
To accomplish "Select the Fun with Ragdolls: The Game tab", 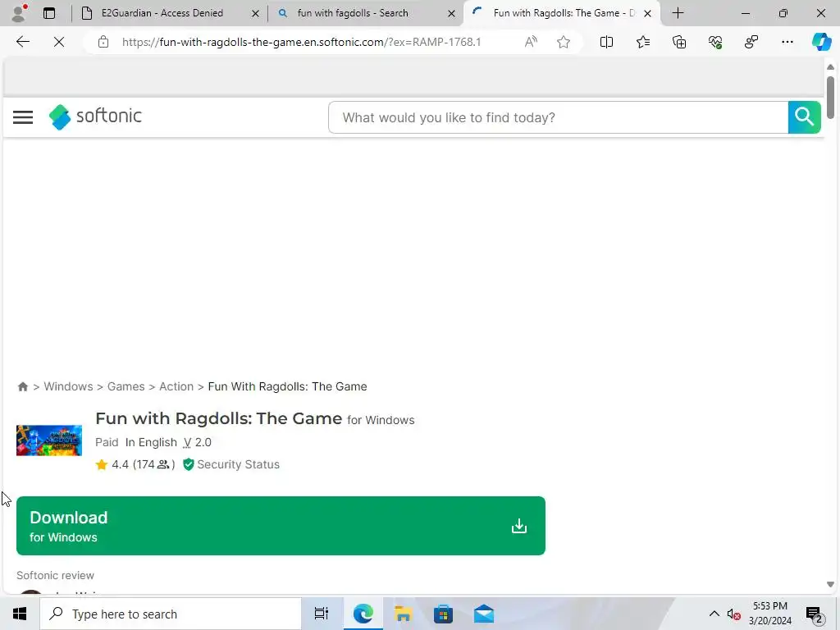I will point(564,13).
